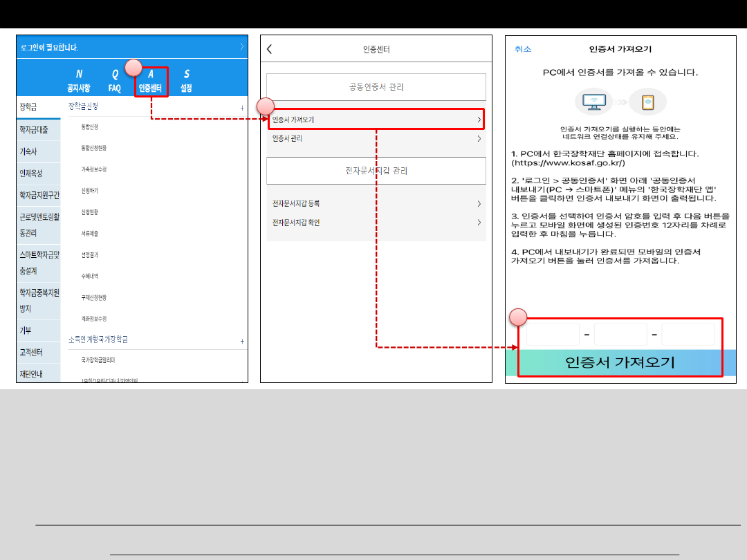Click the PC monitor icon

[593, 102]
